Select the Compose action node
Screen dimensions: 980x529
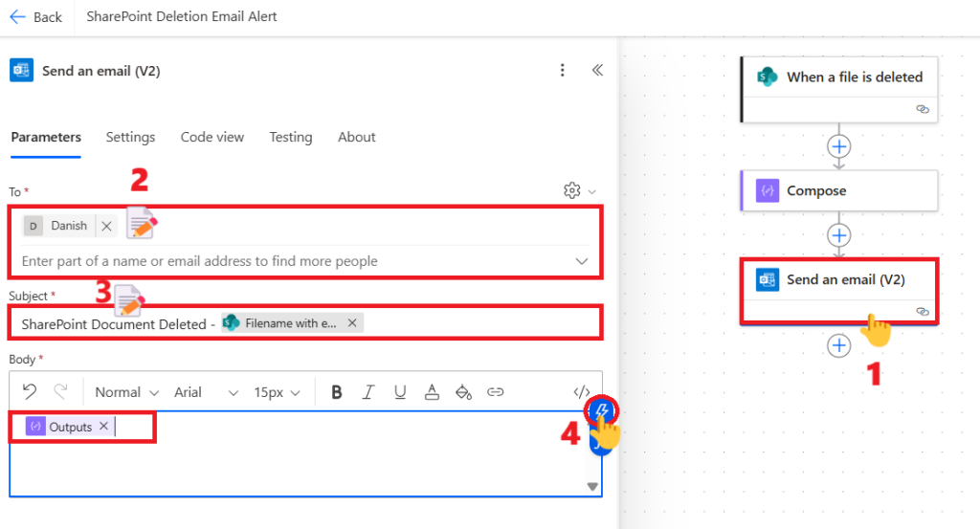(838, 190)
